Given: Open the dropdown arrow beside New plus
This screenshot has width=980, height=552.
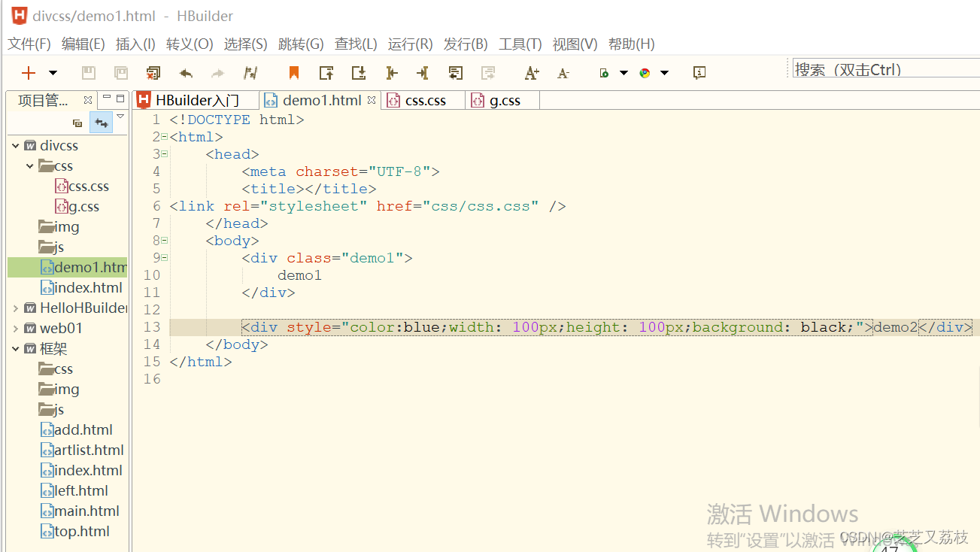Looking at the screenshot, I should click(x=53, y=73).
